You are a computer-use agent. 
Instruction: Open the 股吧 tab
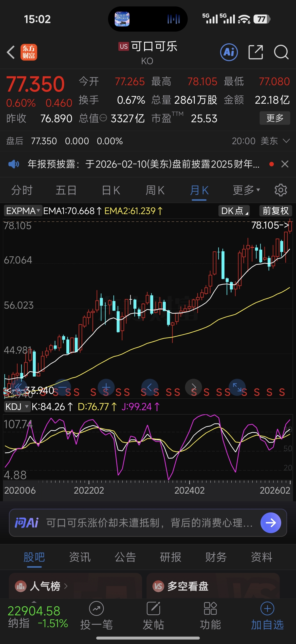[x=34, y=557]
